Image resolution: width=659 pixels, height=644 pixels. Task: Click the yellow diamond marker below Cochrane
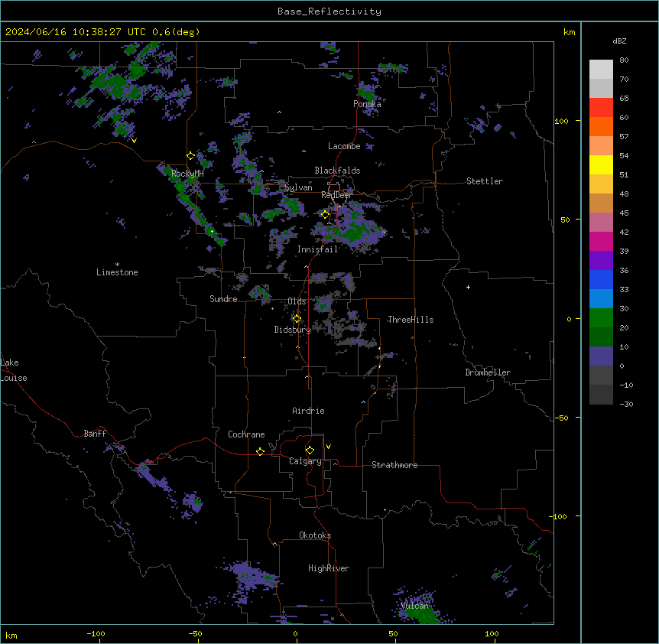pos(260,451)
